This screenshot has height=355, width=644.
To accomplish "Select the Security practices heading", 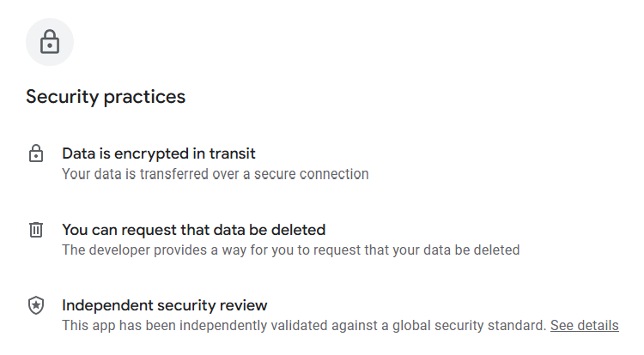I will click(x=106, y=97).
